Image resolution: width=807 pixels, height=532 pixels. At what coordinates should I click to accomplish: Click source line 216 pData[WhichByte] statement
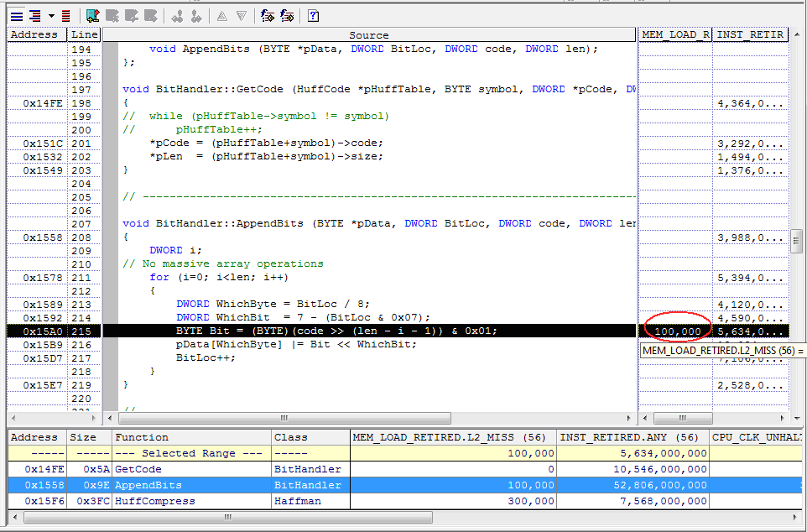pyautogui.click(x=295, y=344)
